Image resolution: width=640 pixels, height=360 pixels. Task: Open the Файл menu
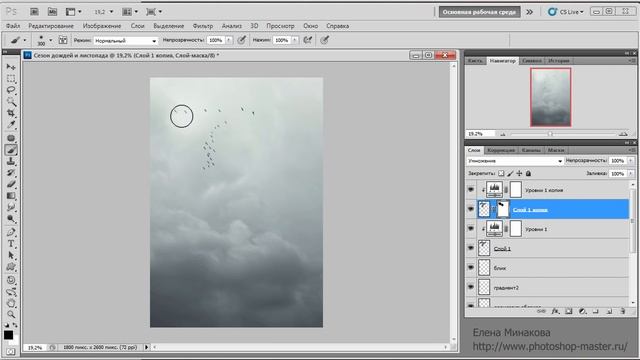[x=13, y=26]
